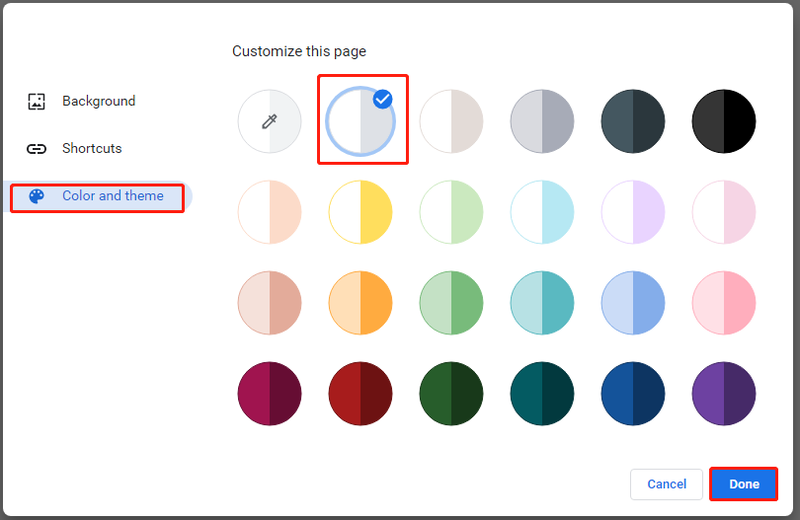Open the Background section
The height and width of the screenshot is (520, 800).
click(x=99, y=101)
